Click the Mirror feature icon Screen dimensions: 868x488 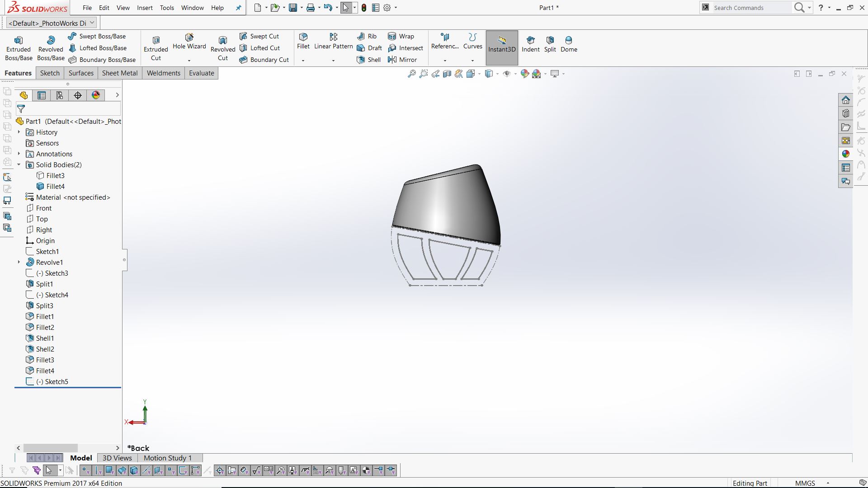point(392,60)
